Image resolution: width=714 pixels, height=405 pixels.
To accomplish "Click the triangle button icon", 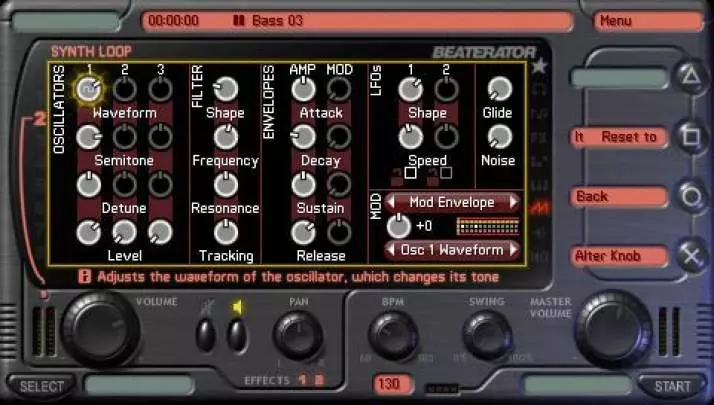I will (691, 76).
